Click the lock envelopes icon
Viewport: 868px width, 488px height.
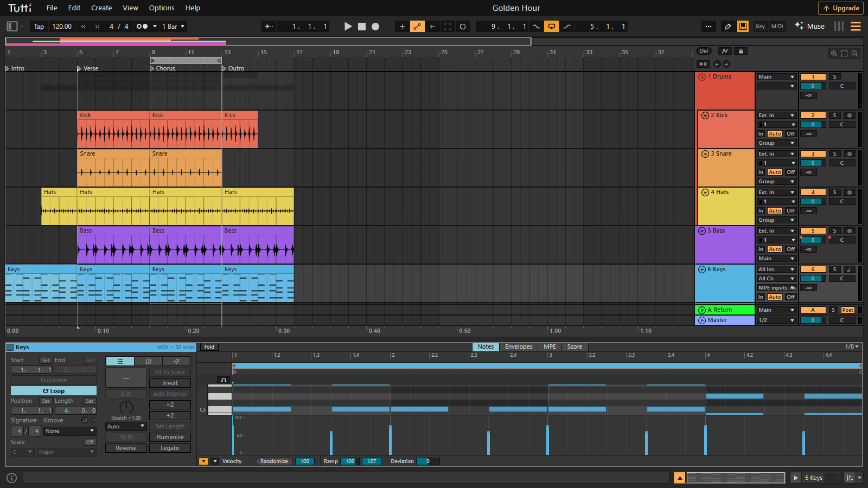[741, 51]
